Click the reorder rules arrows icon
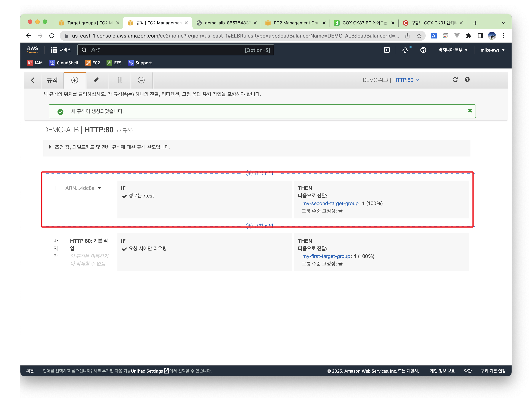532x403 pixels. click(120, 80)
